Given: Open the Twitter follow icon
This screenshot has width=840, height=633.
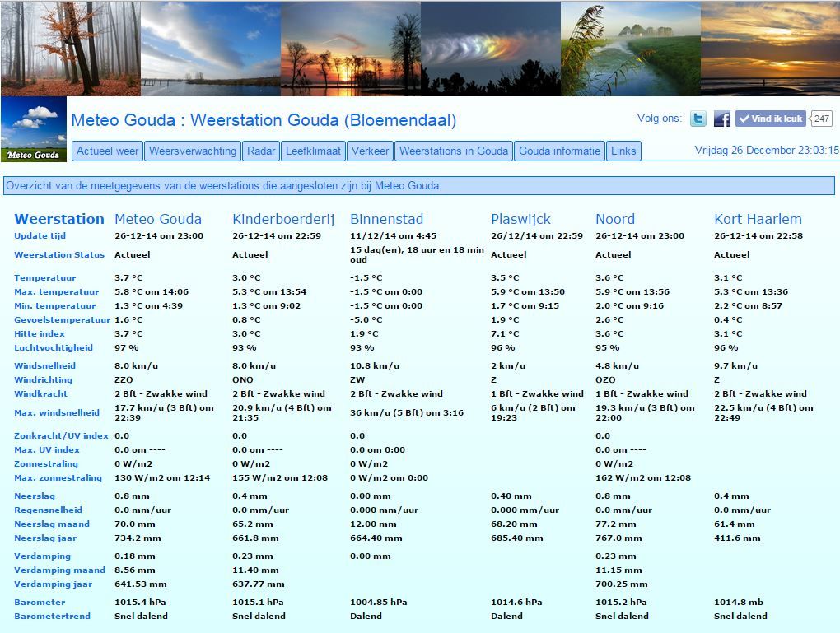Looking at the screenshot, I should (698, 119).
